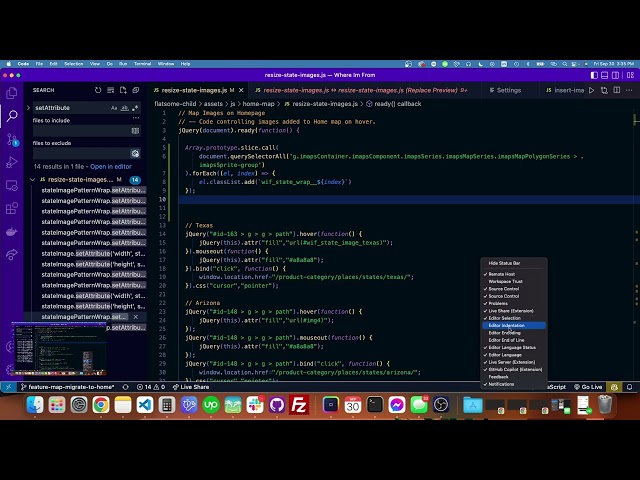Toggle primary sidebar layout icon in title bar
640x480 pixels.
[x=594, y=75]
